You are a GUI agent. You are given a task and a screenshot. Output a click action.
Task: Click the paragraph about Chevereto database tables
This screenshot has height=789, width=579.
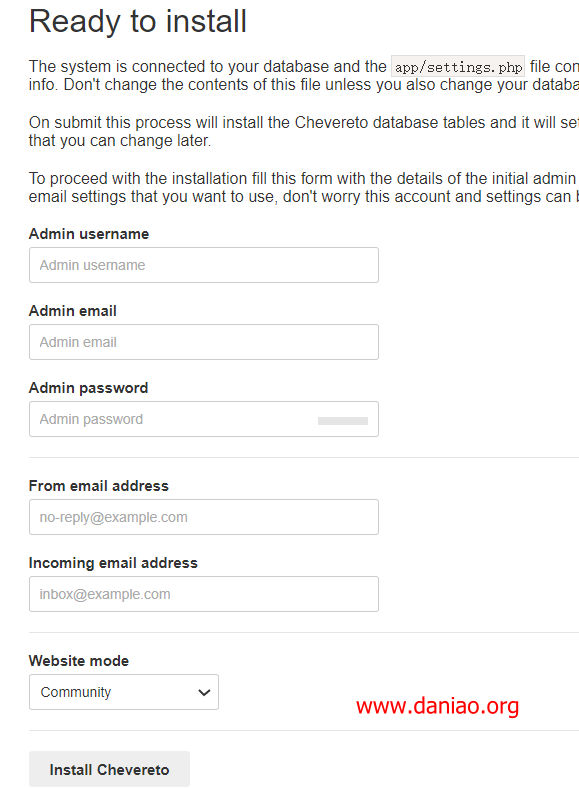pos(304,131)
